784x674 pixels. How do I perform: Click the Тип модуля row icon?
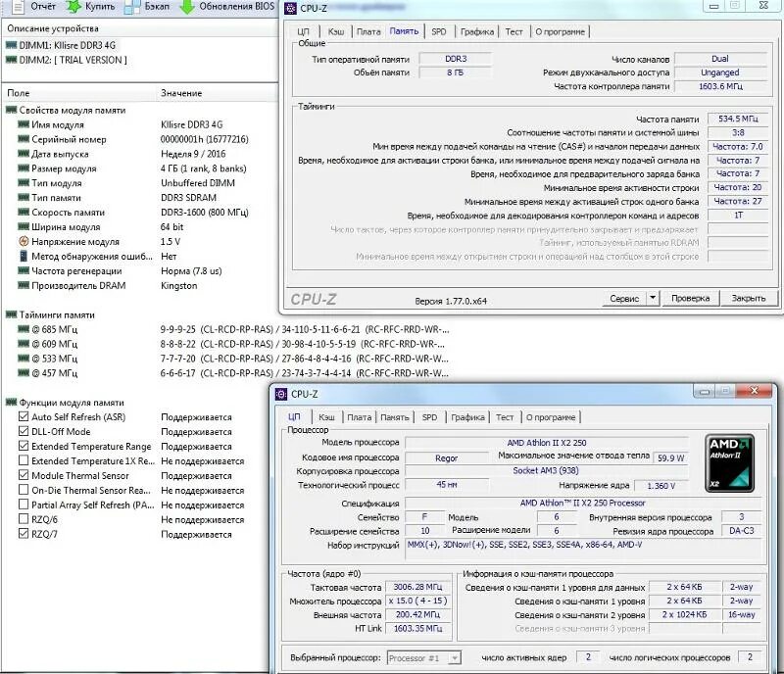pos(23,183)
